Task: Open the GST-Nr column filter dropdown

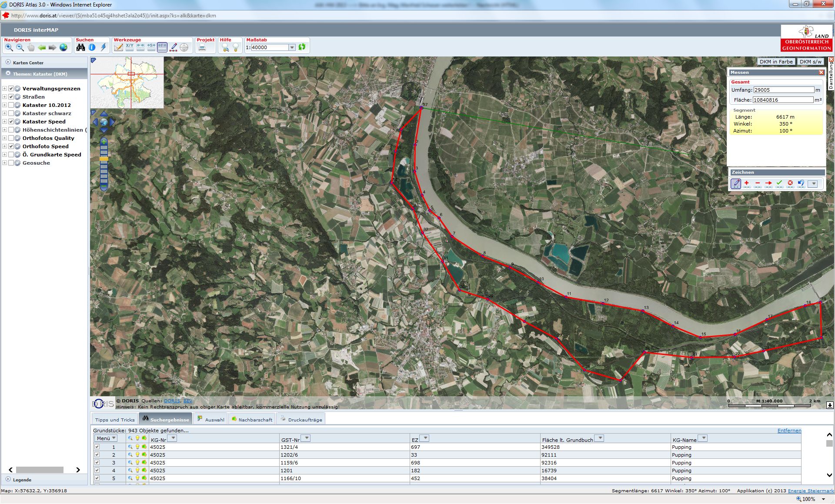Action: (306, 438)
